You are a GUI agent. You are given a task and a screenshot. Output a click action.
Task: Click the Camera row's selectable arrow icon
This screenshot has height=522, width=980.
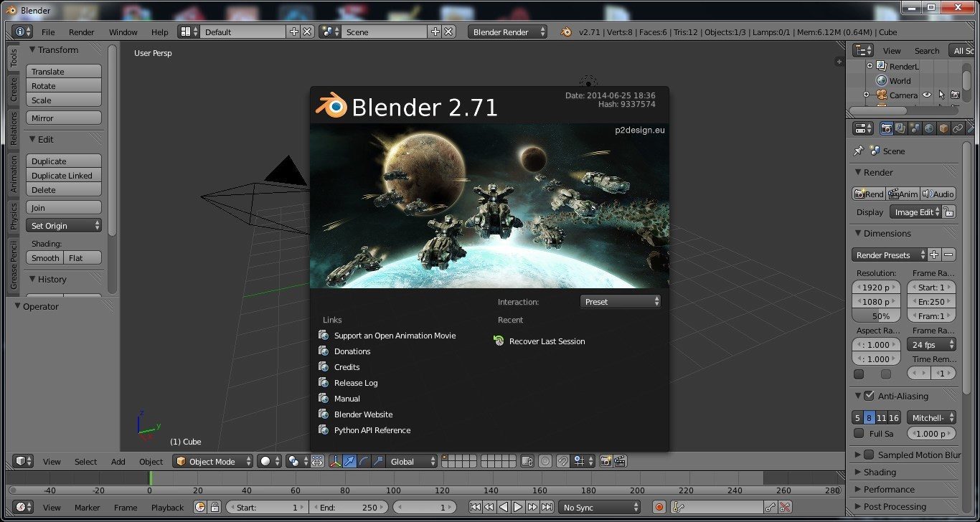pyautogui.click(x=941, y=95)
